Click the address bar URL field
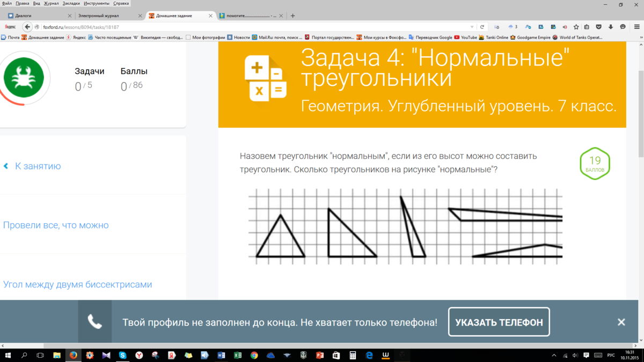The height and width of the screenshot is (362, 644). coord(252,27)
